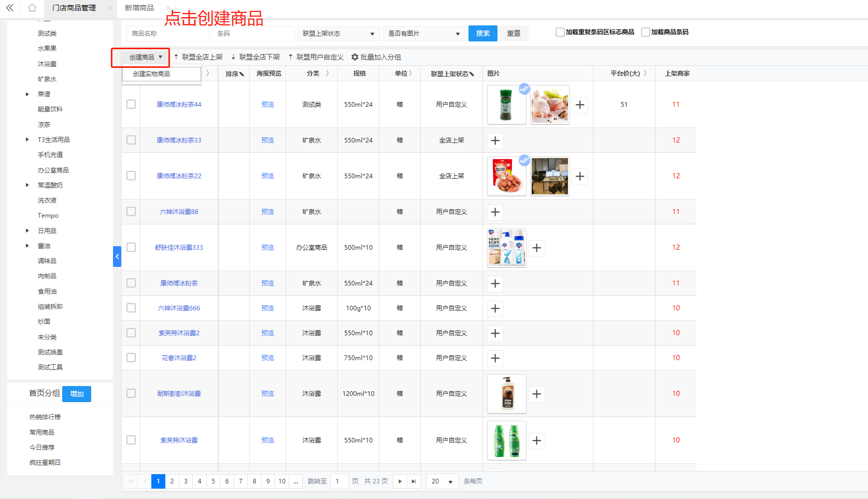The image size is (868, 499).
Task: Jump to last page arrow in pagination
Action: (414, 481)
